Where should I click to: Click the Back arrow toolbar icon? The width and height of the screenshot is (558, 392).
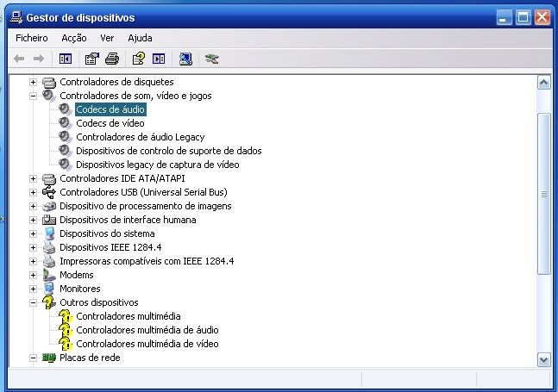pyautogui.click(x=19, y=59)
